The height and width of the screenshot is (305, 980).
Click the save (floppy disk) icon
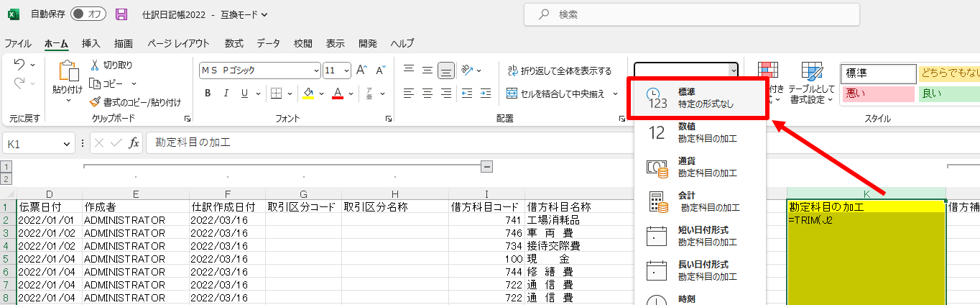[x=121, y=14]
